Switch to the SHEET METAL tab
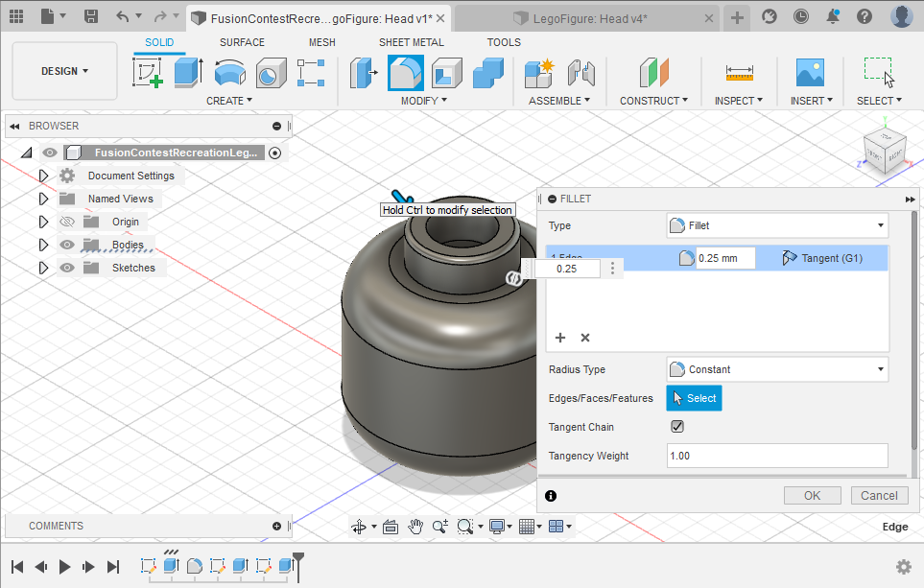Screen dimensions: 924x588 coord(412,42)
